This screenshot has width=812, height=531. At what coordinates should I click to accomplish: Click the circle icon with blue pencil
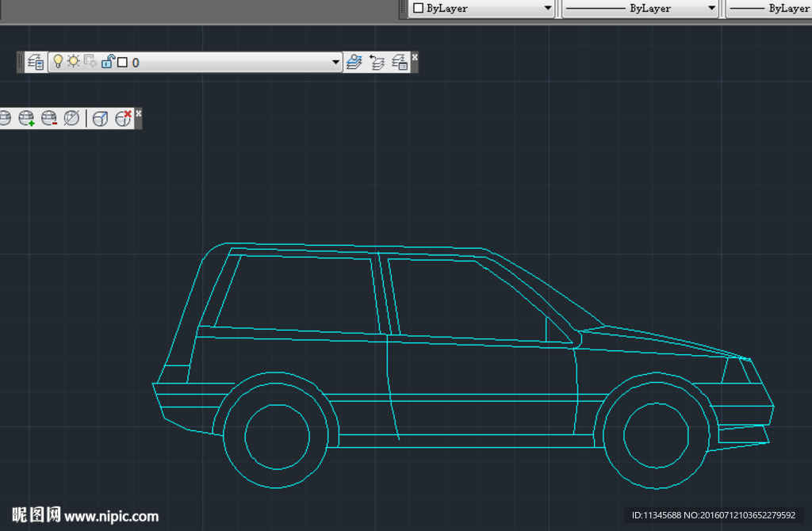click(100, 117)
